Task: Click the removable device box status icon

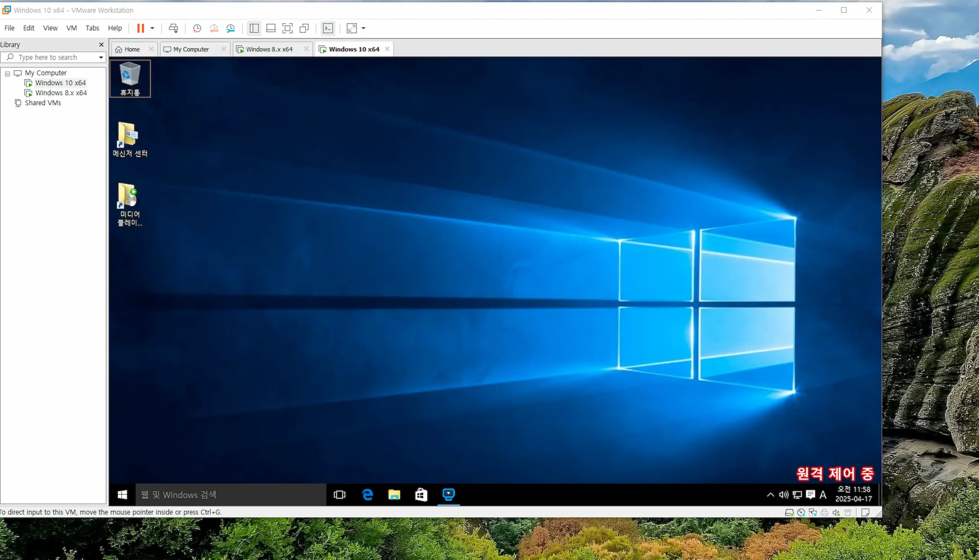Action: click(x=848, y=512)
